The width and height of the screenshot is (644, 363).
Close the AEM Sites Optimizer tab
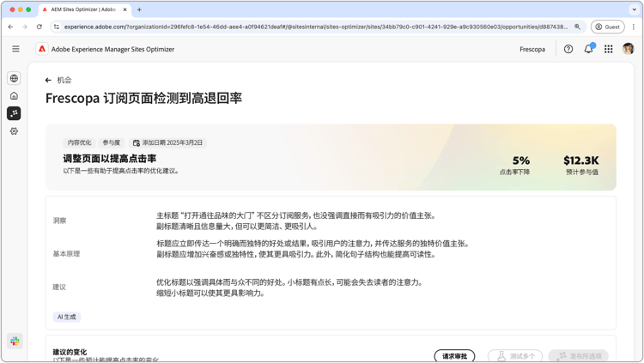(x=125, y=9)
